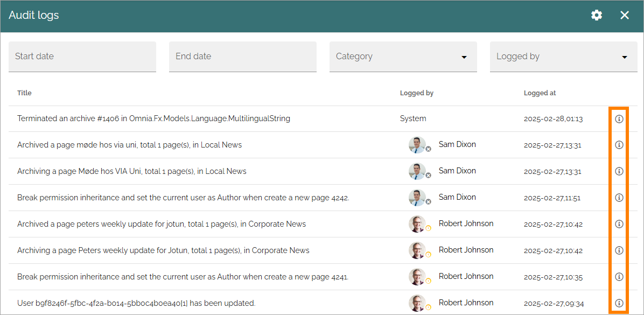Click Sam Dixon name in 11:51 row

point(457,197)
